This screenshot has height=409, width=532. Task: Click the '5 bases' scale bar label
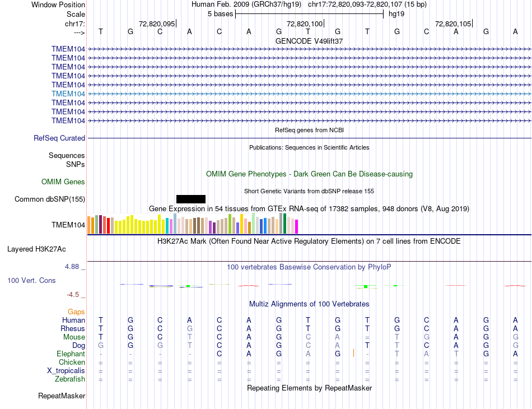tap(221, 14)
